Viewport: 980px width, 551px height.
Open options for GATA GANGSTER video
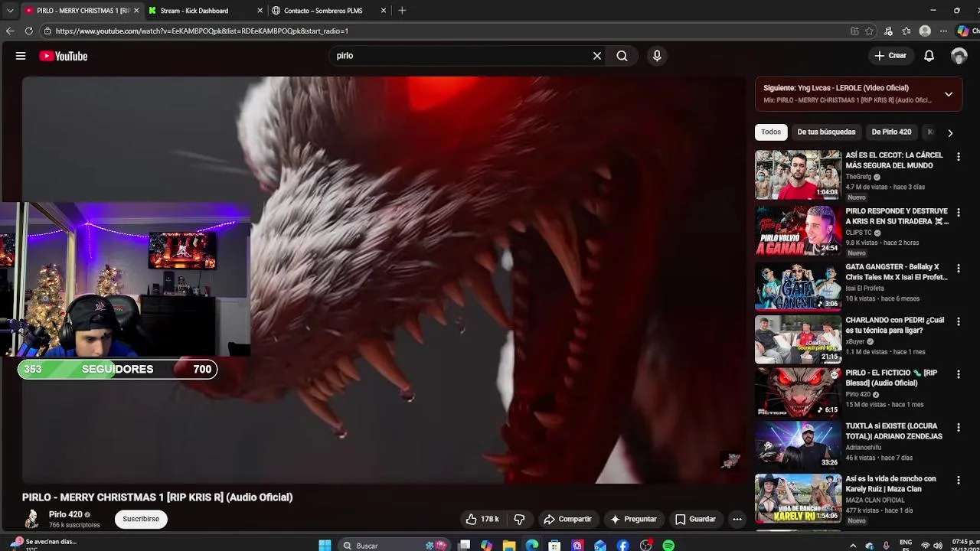(x=958, y=269)
